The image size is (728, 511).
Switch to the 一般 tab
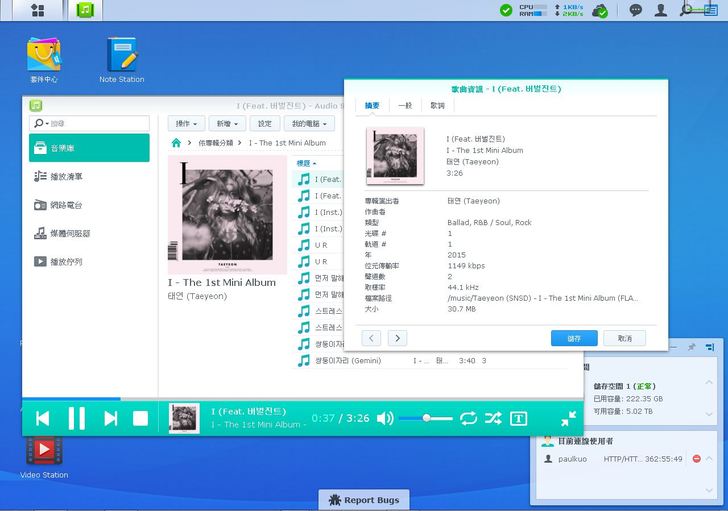(405, 105)
